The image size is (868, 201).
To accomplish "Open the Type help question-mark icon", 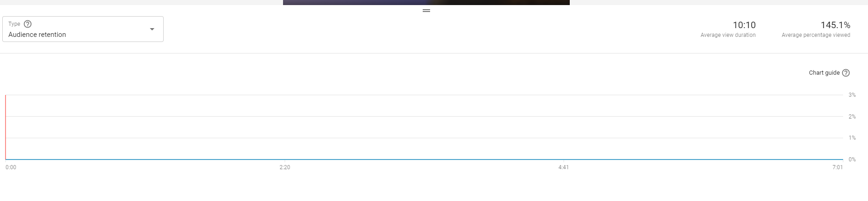I will tap(28, 24).
